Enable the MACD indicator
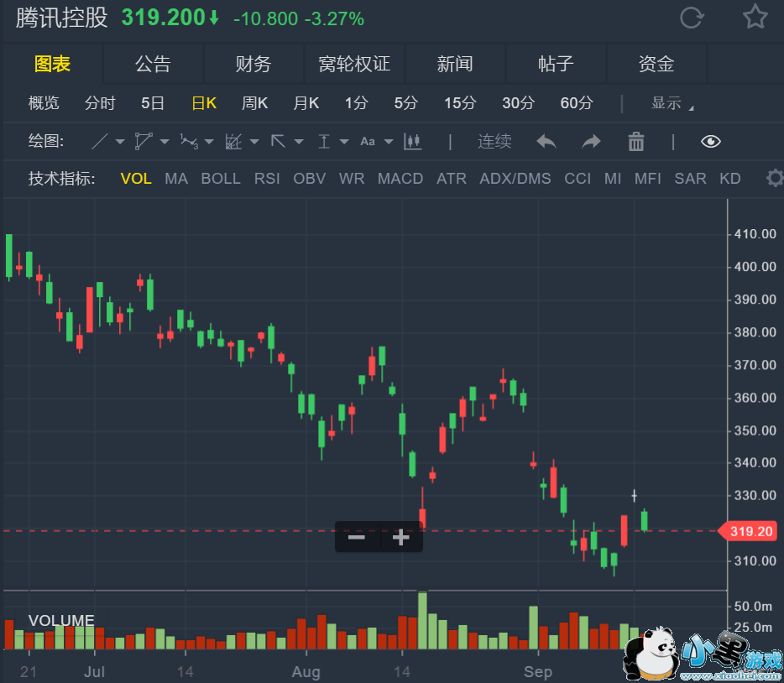Screen dimensions: 784x683 click(x=400, y=179)
